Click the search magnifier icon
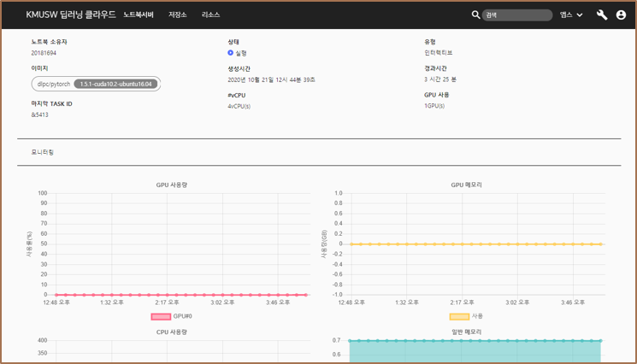 (x=475, y=15)
